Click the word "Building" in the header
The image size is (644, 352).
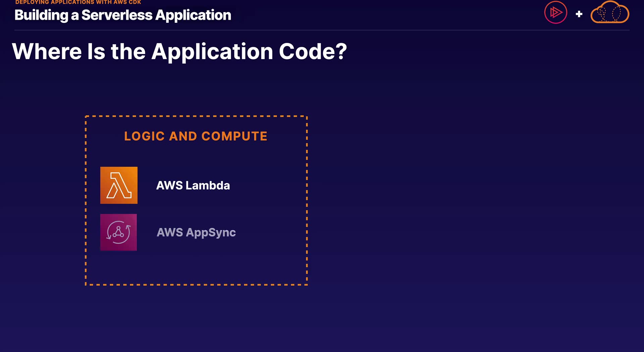click(41, 15)
